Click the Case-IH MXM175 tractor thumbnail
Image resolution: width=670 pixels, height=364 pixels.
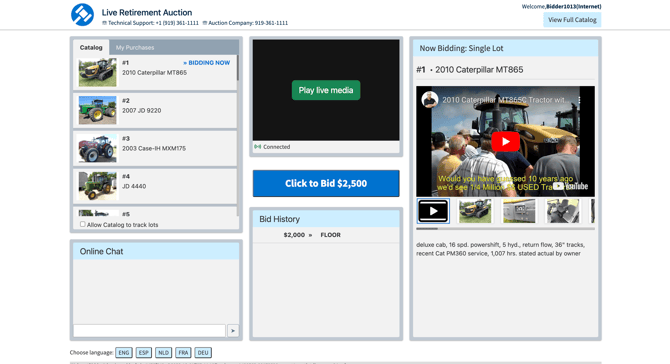97,148
